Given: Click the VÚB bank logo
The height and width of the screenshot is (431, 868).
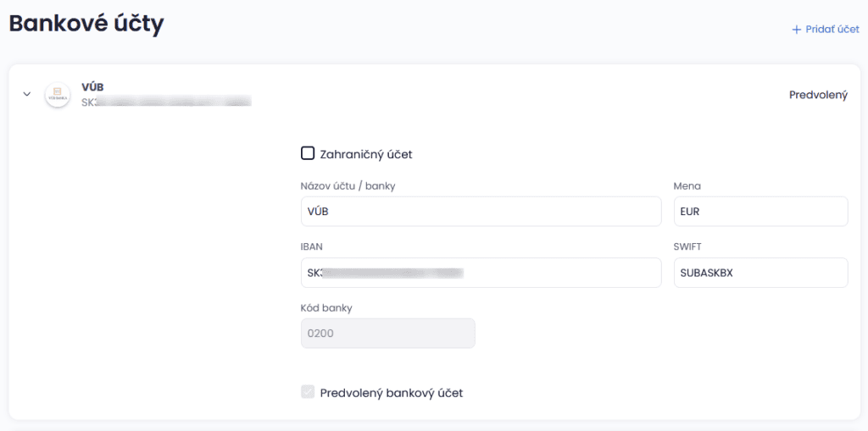Looking at the screenshot, I should point(58,94).
